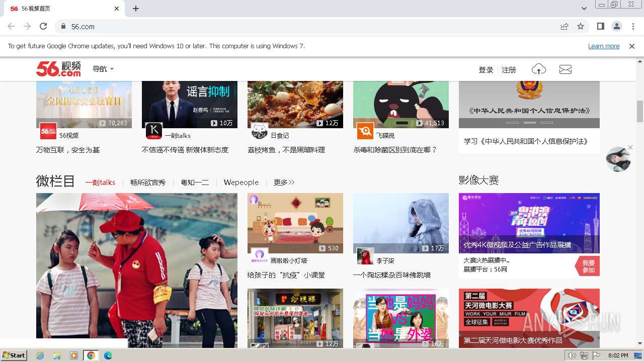Viewport: 644px width, 362px height.
Task: Open the Windows Start button
Action: 14,355
